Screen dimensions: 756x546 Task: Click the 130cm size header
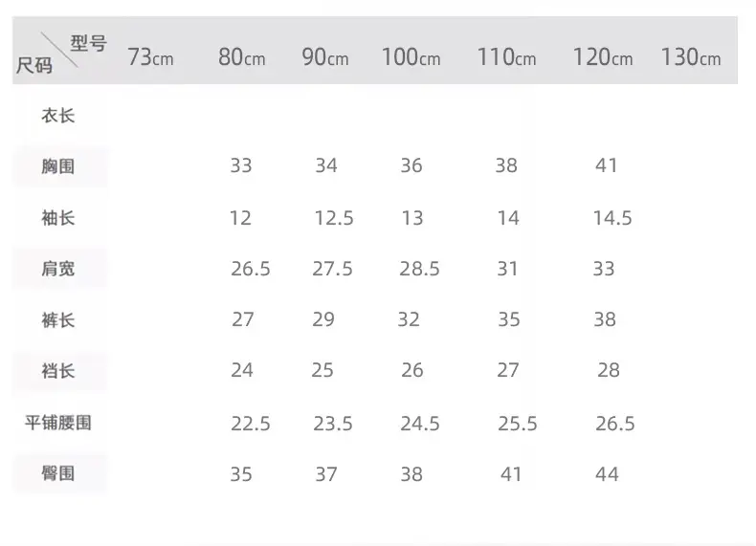(690, 57)
